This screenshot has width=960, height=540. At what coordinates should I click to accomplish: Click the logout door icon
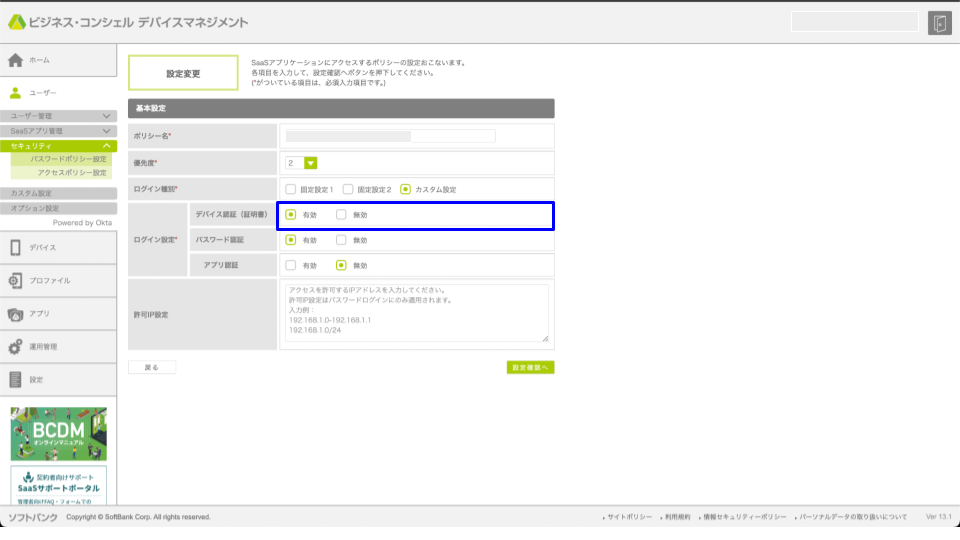tap(939, 23)
